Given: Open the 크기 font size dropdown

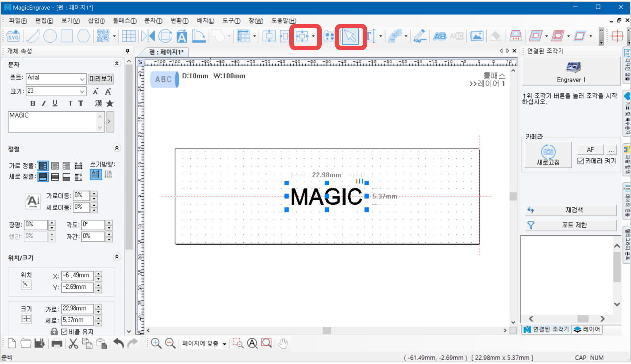Looking at the screenshot, I should point(82,92).
